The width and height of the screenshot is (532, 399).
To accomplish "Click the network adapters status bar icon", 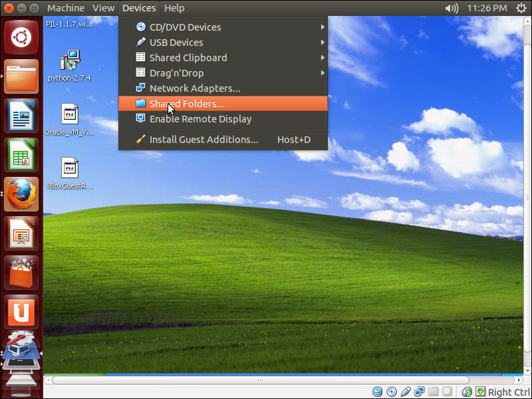I will click(420, 392).
